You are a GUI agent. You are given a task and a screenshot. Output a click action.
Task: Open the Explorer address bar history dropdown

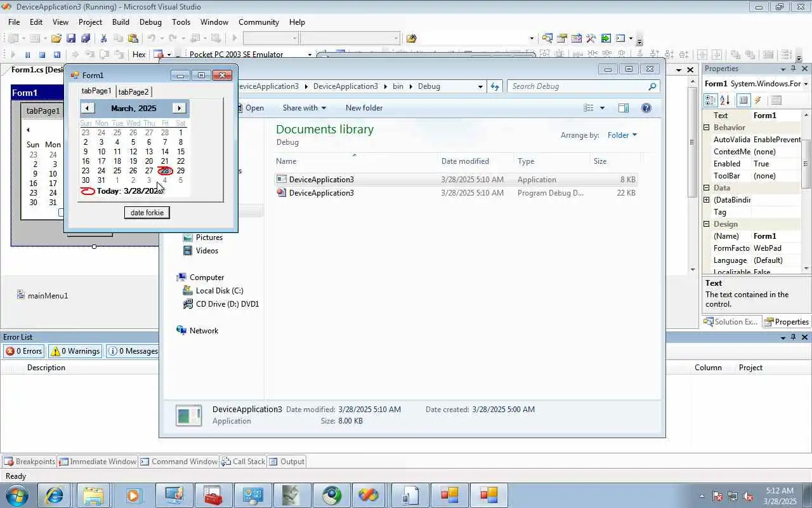pyautogui.click(x=480, y=86)
